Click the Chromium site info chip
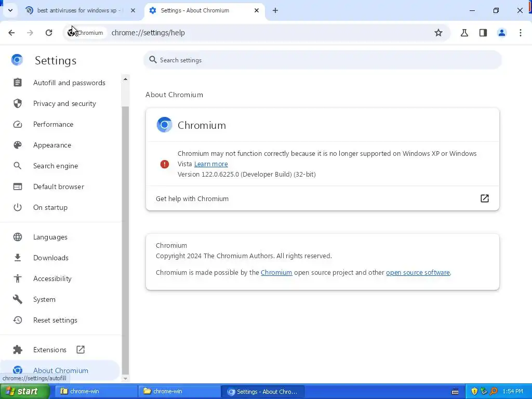 [86, 33]
